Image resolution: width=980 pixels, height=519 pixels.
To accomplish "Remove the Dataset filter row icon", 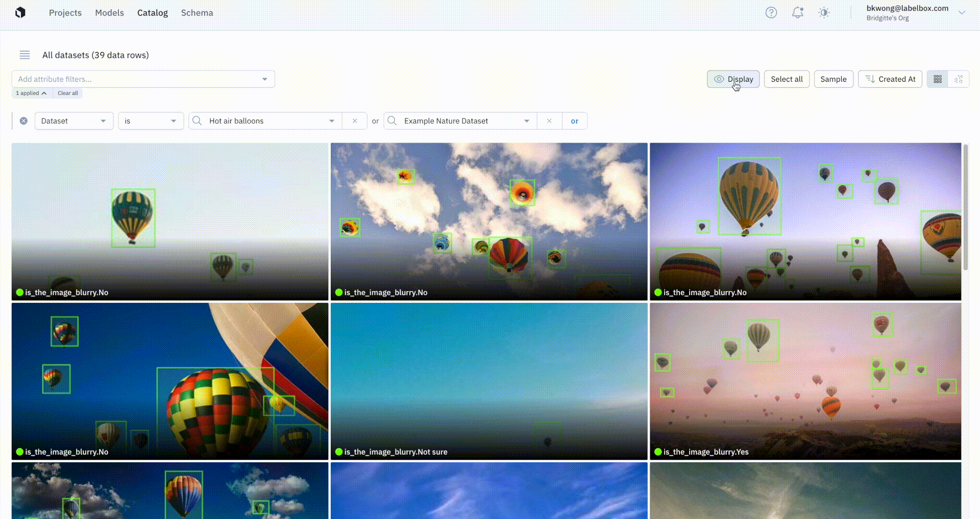I will (23, 121).
